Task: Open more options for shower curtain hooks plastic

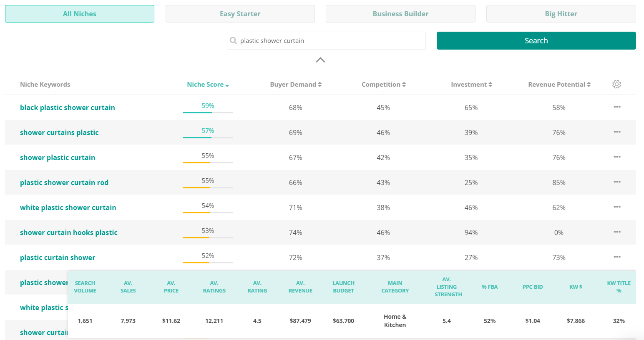Action: click(617, 232)
